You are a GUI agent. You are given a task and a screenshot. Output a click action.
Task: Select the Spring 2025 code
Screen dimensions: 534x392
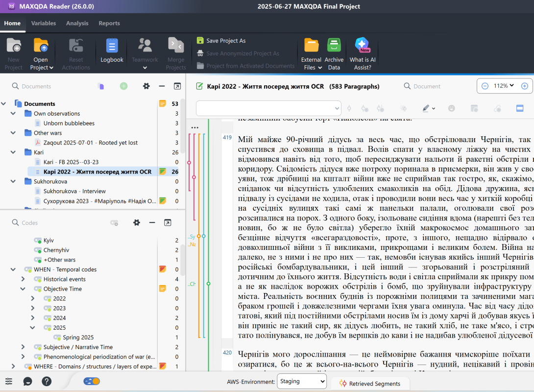tap(78, 338)
